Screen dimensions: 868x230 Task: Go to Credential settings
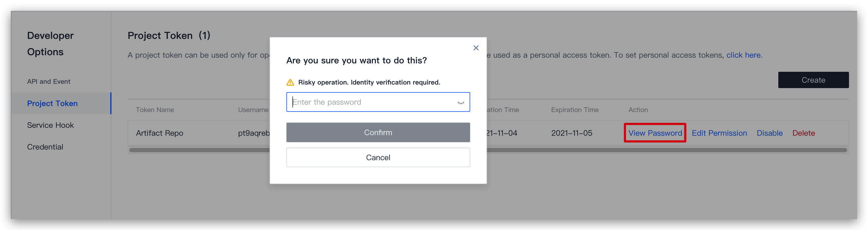45,147
